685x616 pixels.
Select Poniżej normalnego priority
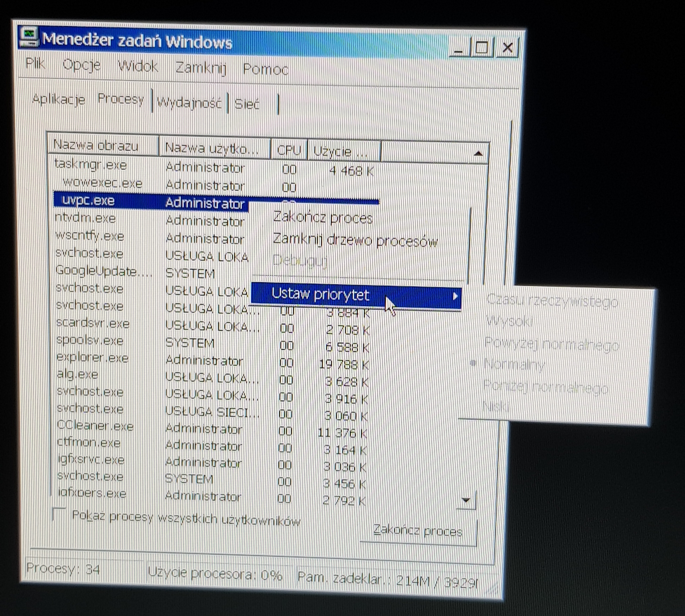coord(545,387)
